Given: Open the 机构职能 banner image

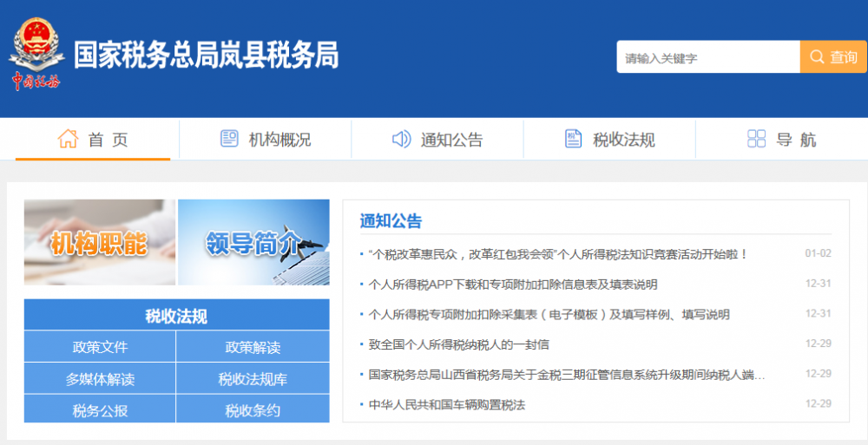Looking at the screenshot, I should 99,242.
